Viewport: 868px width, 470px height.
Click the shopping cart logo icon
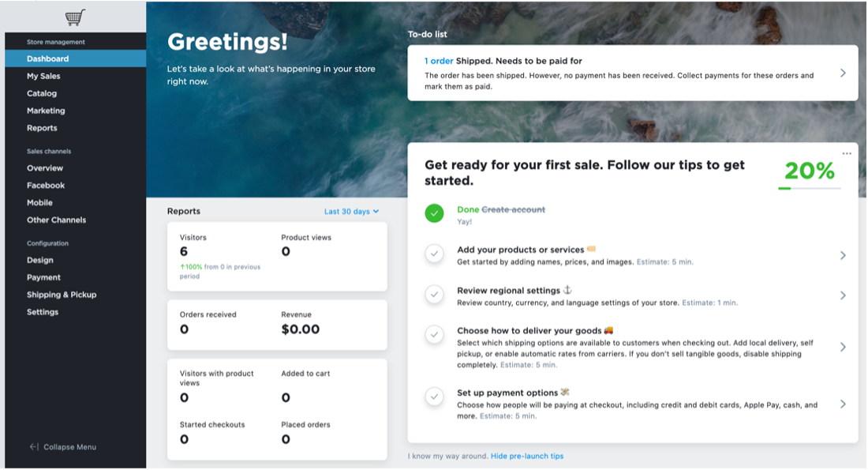click(x=75, y=17)
